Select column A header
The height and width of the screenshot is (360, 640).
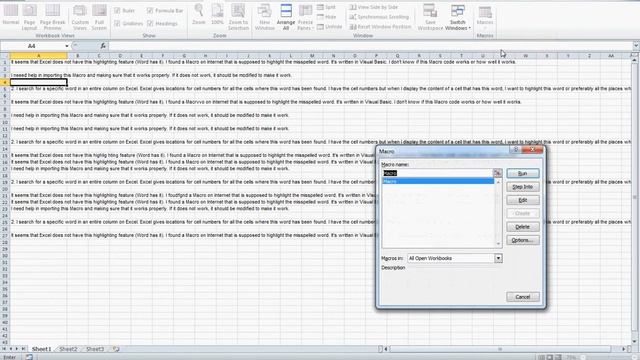click(x=39, y=56)
